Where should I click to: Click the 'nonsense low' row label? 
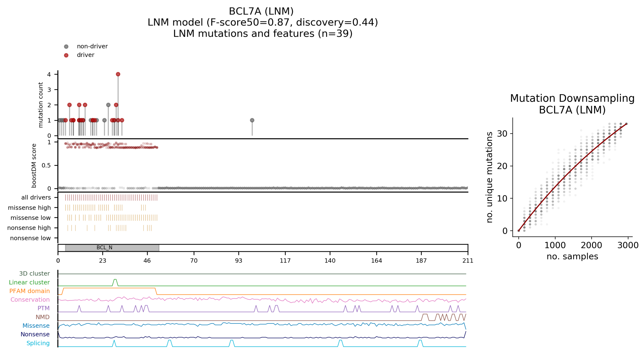pos(30,238)
